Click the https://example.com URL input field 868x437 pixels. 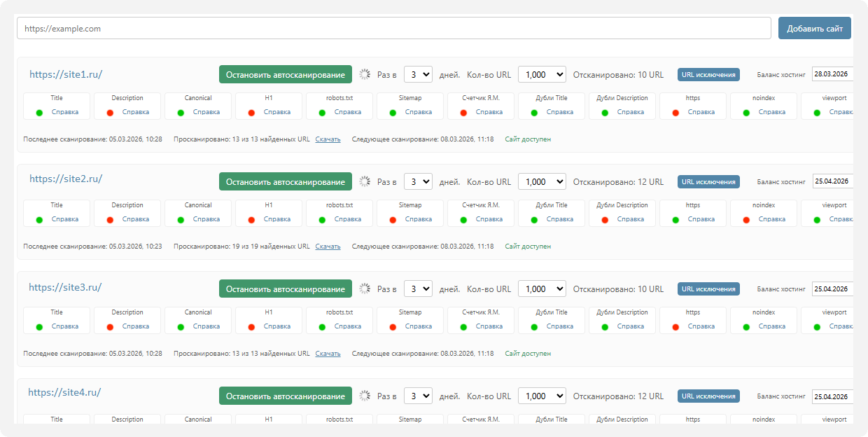point(393,28)
